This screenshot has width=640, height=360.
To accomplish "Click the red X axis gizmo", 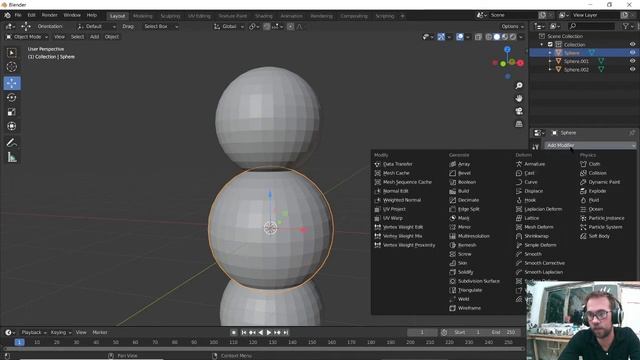I will [520, 63].
